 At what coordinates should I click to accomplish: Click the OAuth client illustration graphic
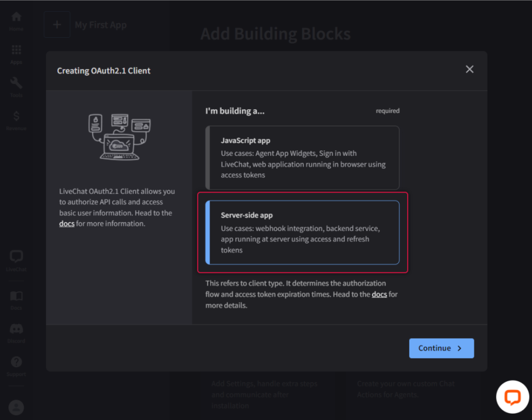coord(119,137)
